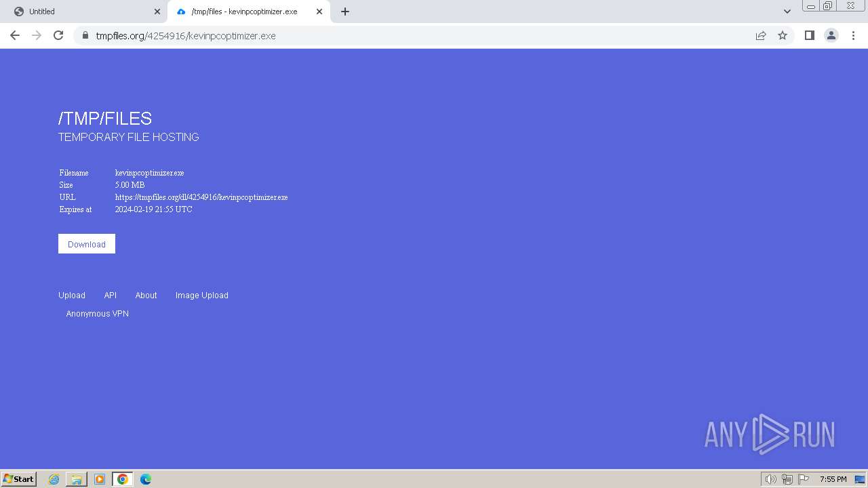The width and height of the screenshot is (868, 488).
Task: Click the 7:55 PM system clock
Action: point(833,479)
